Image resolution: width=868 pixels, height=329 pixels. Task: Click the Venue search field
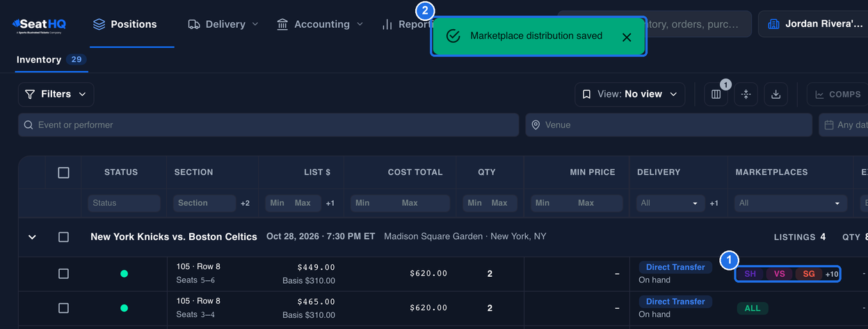click(669, 125)
